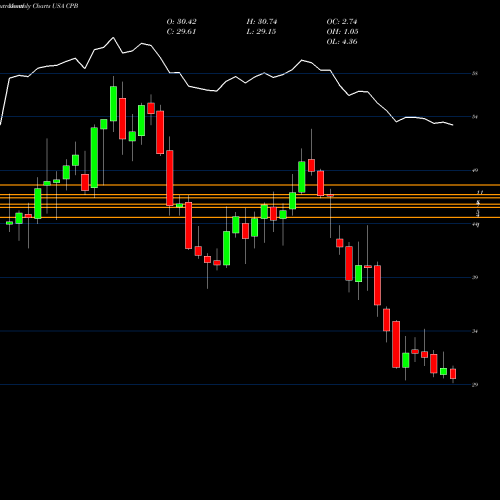
Task: Click the 'OC: 2.74' readout
Action: 342,22
